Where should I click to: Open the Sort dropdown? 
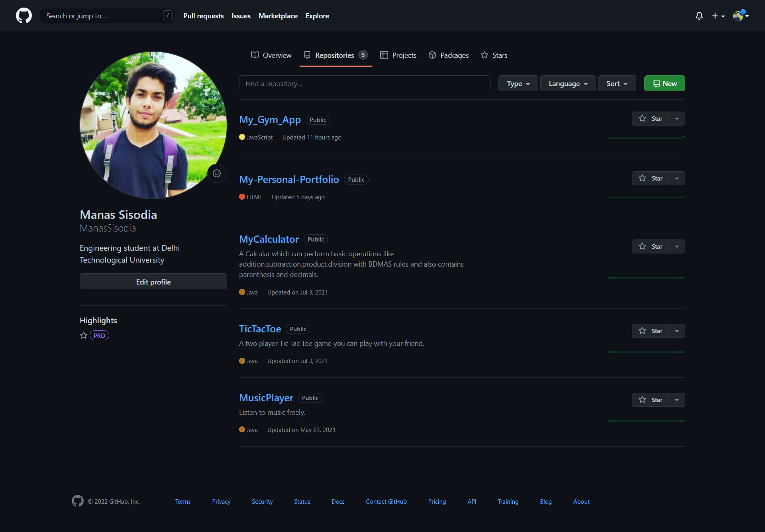pos(617,83)
